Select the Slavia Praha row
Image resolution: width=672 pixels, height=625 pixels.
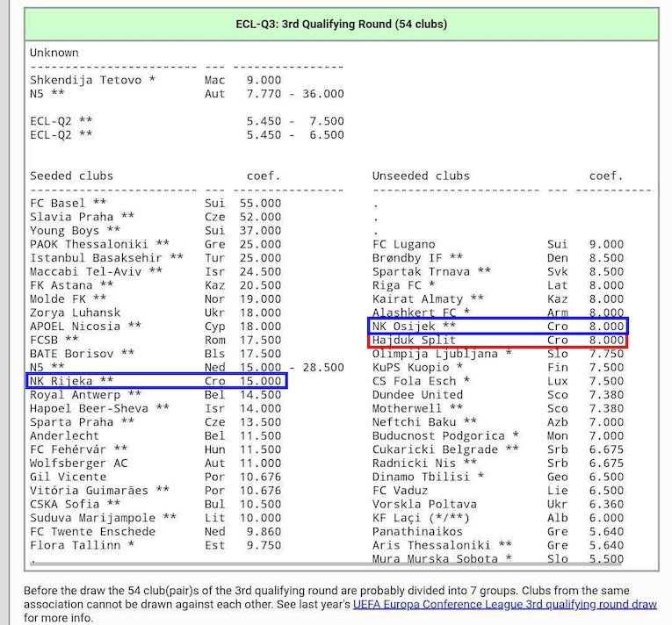[155, 217]
